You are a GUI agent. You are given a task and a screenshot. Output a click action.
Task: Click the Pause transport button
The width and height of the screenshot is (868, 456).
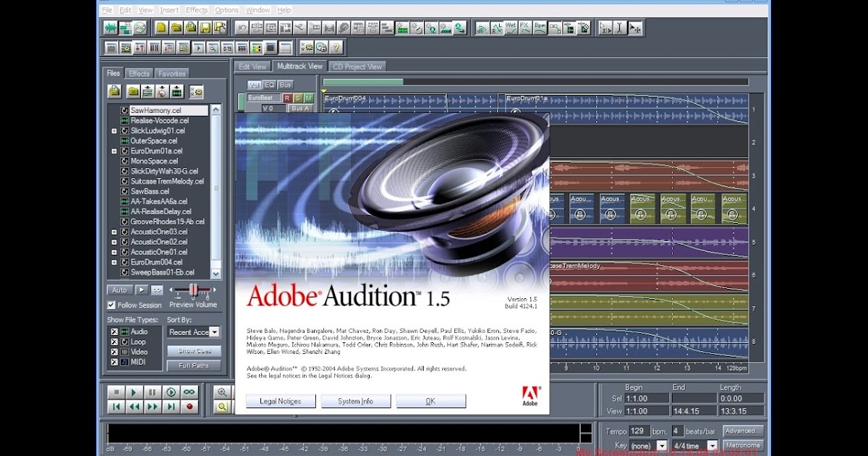(153, 392)
